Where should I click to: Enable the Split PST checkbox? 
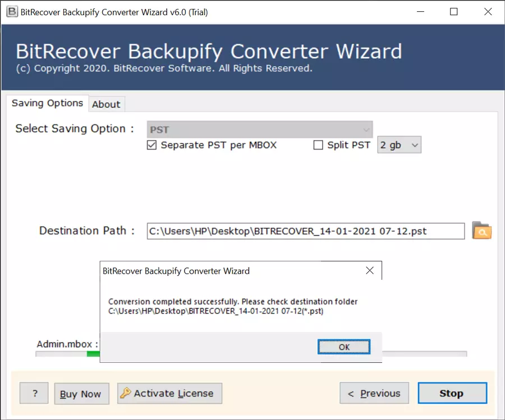point(318,145)
